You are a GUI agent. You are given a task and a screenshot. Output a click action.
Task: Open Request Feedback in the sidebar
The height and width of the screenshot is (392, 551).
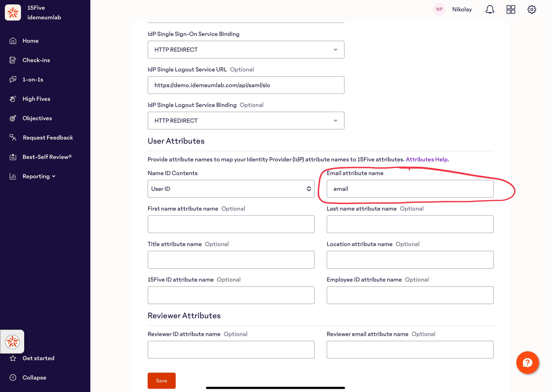pos(48,137)
